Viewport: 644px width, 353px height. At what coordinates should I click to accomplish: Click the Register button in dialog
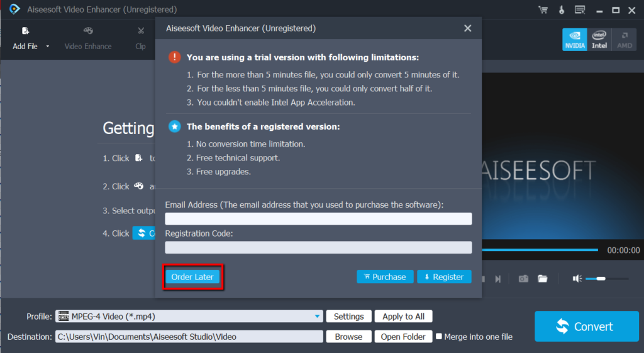point(444,277)
